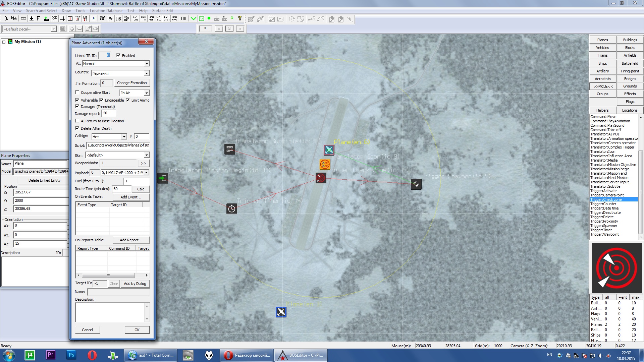644x362 pixels.
Task: Open the Default Decal dropdown
Action: [x=54, y=29]
